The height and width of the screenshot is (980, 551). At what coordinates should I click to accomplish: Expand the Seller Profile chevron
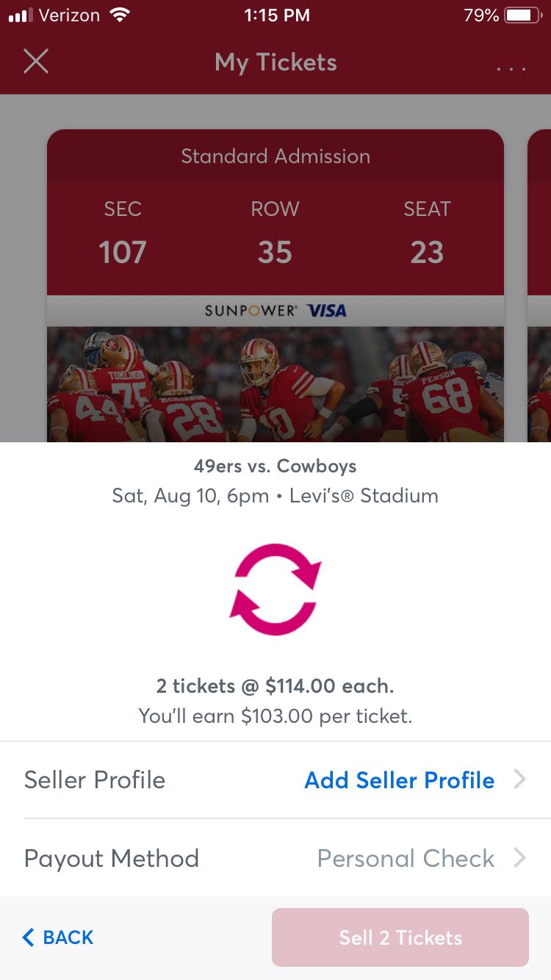[519, 779]
